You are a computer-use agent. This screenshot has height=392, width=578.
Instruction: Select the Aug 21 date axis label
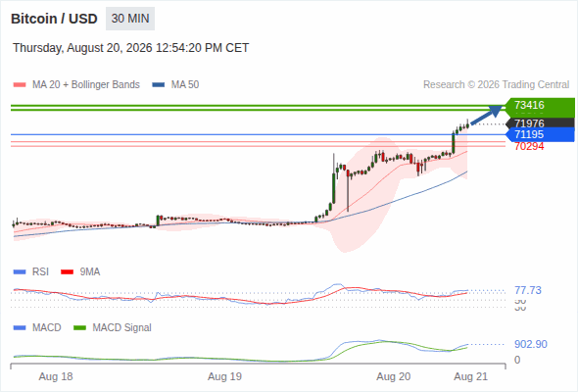tap(471, 376)
